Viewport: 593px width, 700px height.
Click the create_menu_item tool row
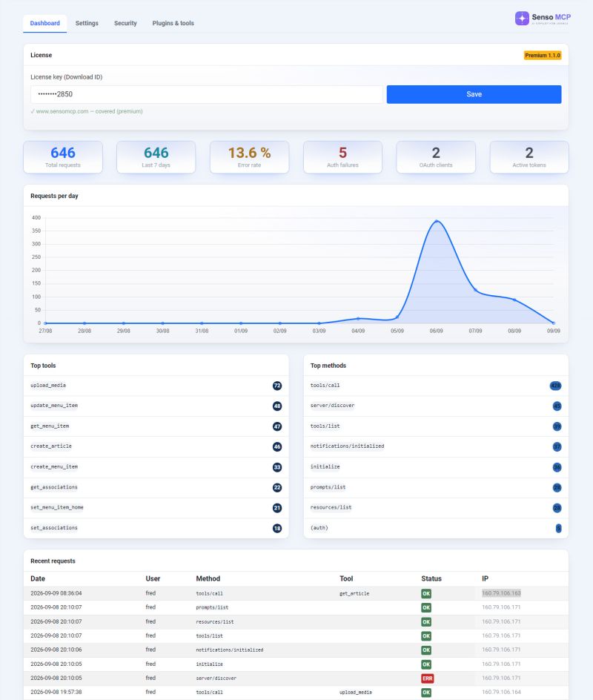click(156, 467)
